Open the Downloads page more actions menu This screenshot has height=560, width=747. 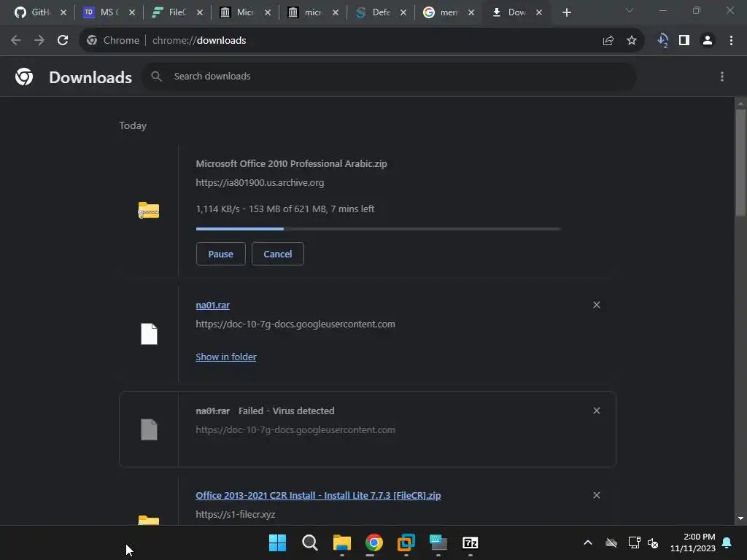(722, 77)
